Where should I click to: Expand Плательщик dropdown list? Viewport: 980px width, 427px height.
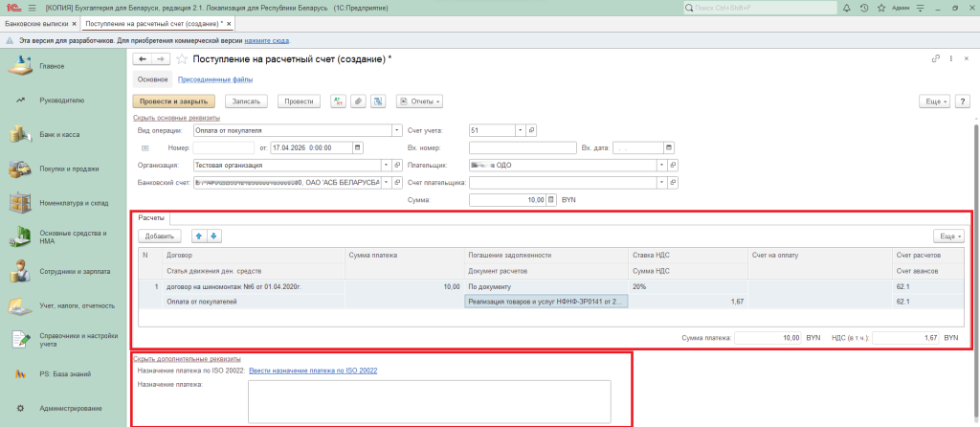tap(660, 165)
